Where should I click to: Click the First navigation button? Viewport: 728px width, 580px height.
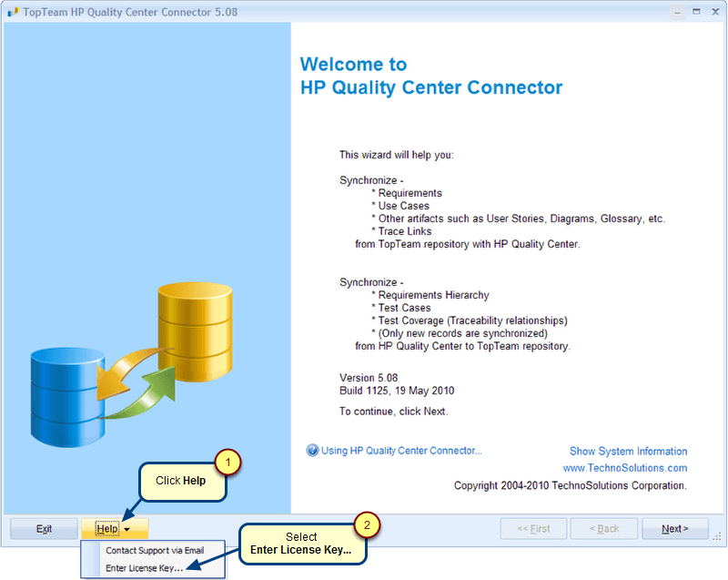pyautogui.click(x=533, y=529)
